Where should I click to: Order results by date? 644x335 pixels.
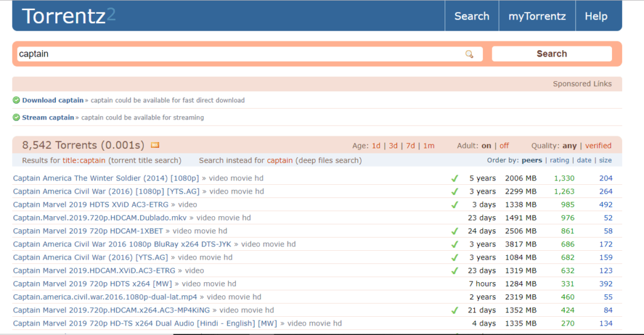point(584,160)
